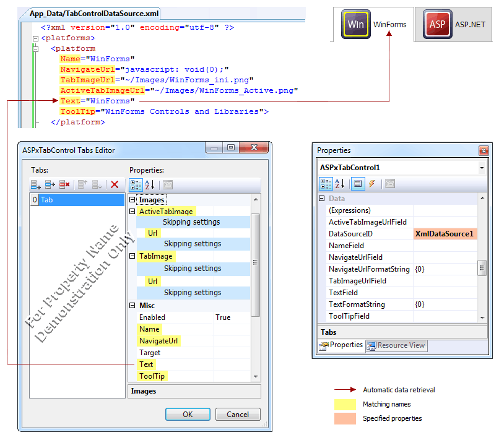Screen dimensions: 499x448
Task: Sort Properties window alphabetically
Action: pos(340,184)
